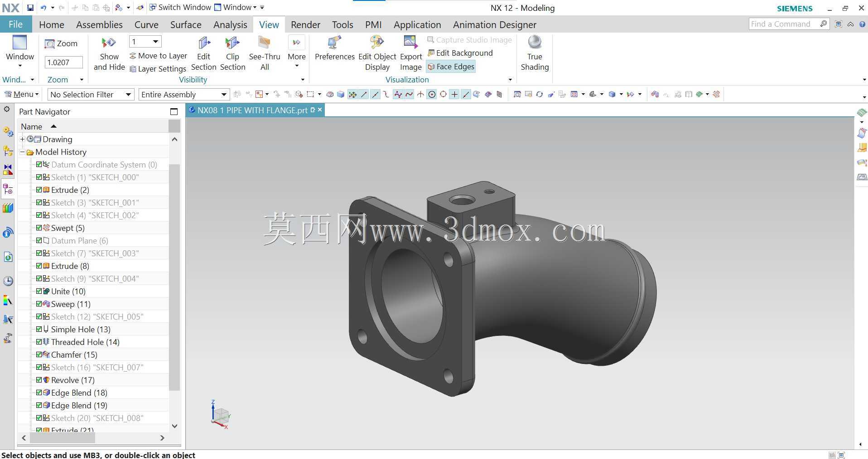Click Switch Window button
The image size is (868, 459).
(180, 7)
